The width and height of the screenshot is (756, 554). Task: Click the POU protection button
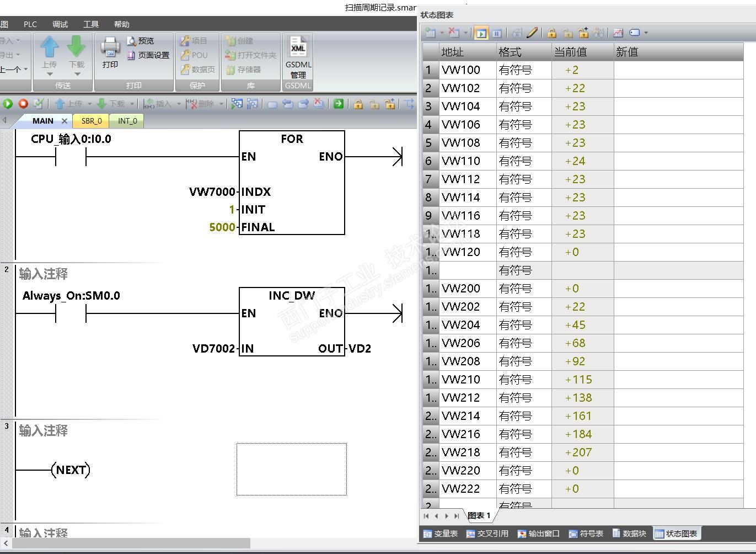tap(194, 55)
